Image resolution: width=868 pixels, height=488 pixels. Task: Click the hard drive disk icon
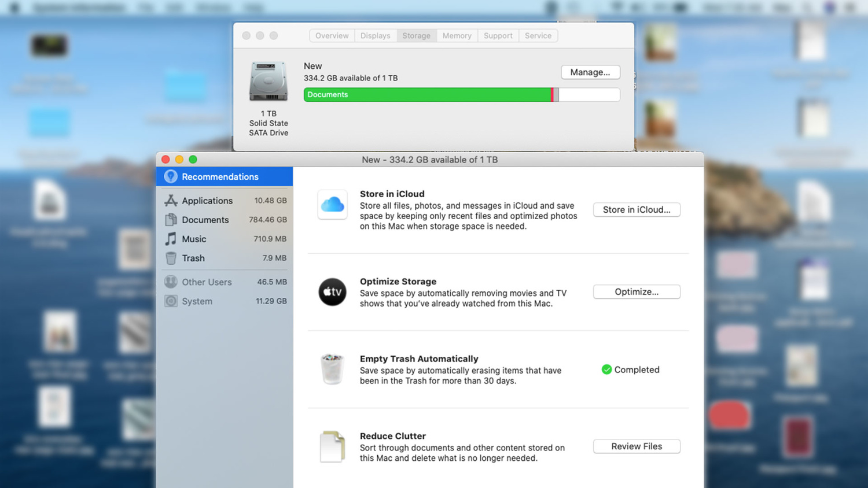point(269,82)
